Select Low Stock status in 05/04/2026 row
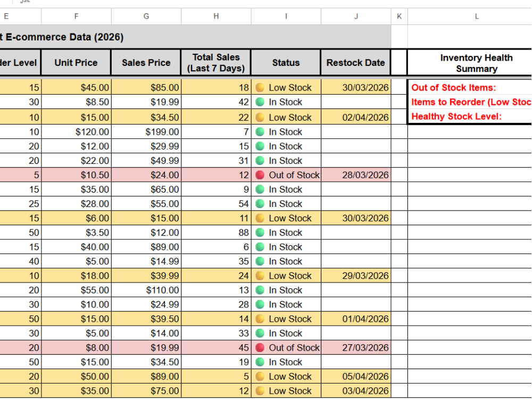Screen dimensions: 532x399 (x=286, y=377)
